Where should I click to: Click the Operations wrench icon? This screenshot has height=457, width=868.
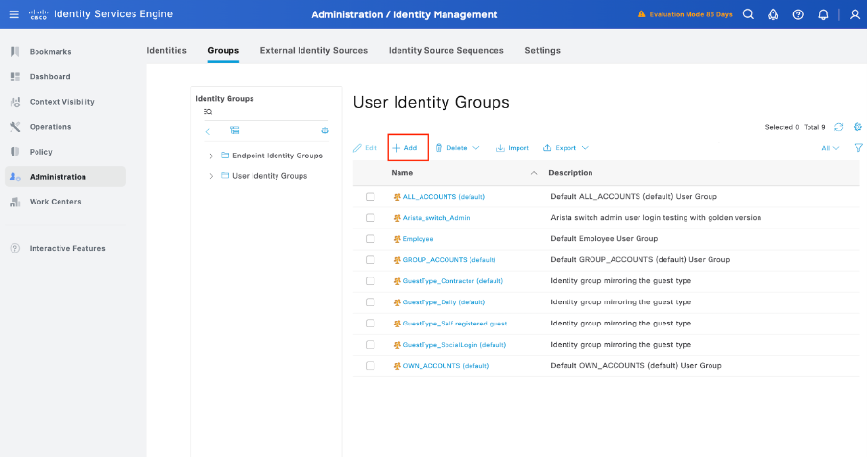click(x=15, y=126)
